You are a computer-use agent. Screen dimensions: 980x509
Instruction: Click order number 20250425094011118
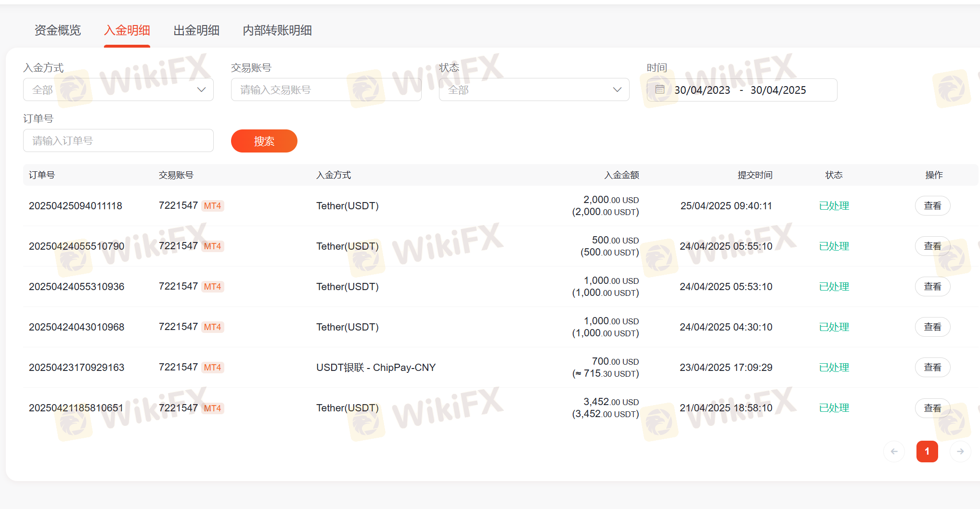76,206
